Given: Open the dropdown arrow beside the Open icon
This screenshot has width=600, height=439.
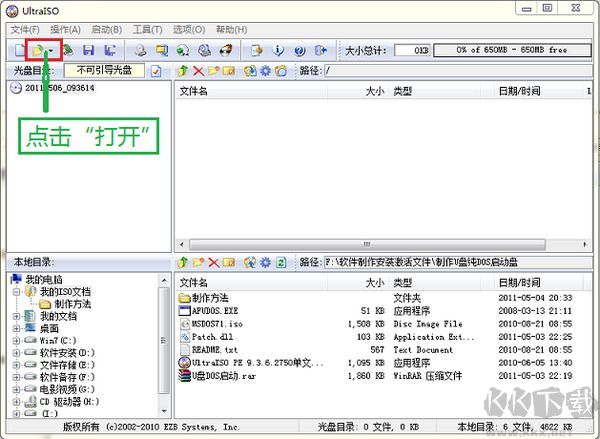Looking at the screenshot, I should pyautogui.click(x=51, y=50).
